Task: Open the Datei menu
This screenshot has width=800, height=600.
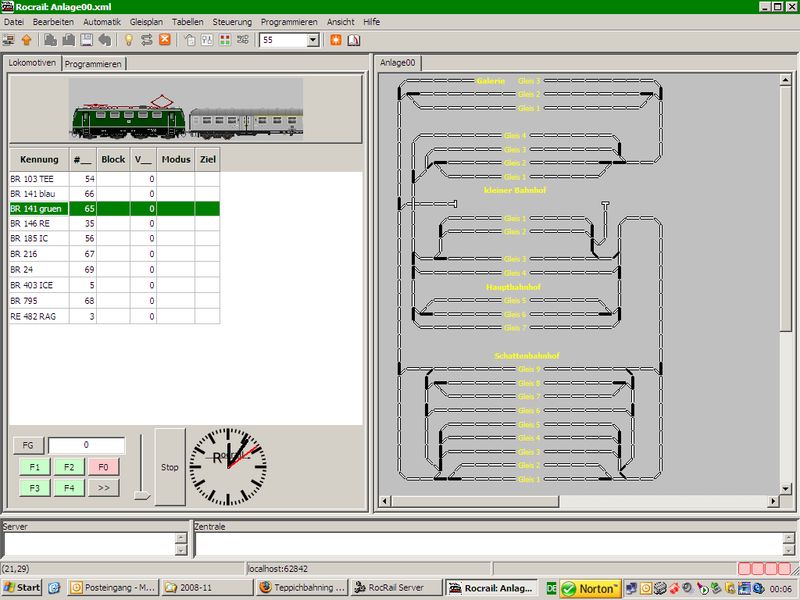Action: click(x=14, y=22)
